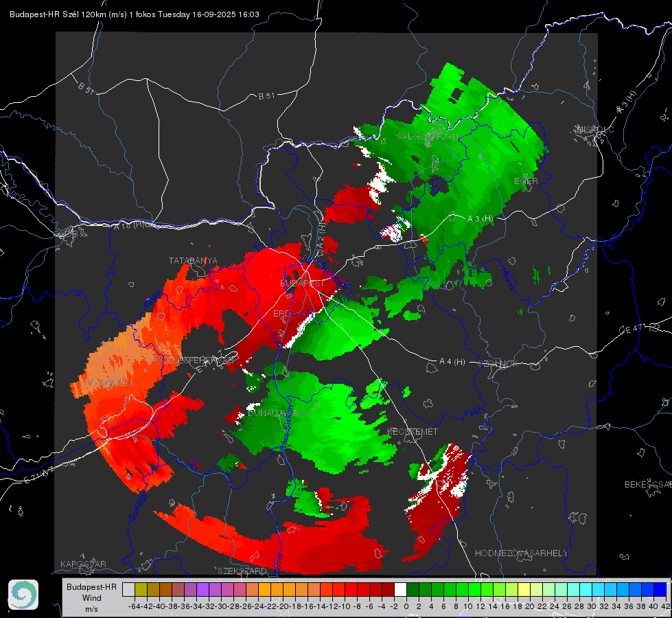The height and width of the screenshot is (618, 672).
Task: Click the yellow swatch between 18 and 20
Action: (x=524, y=590)
